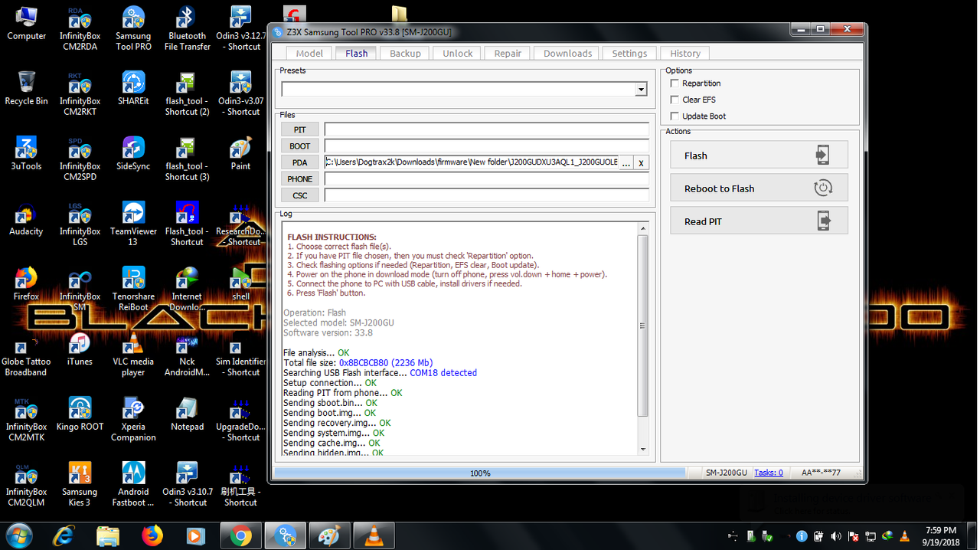Launch Audacity from the desktop
The width and height of the screenshot is (980, 550).
tap(26, 218)
